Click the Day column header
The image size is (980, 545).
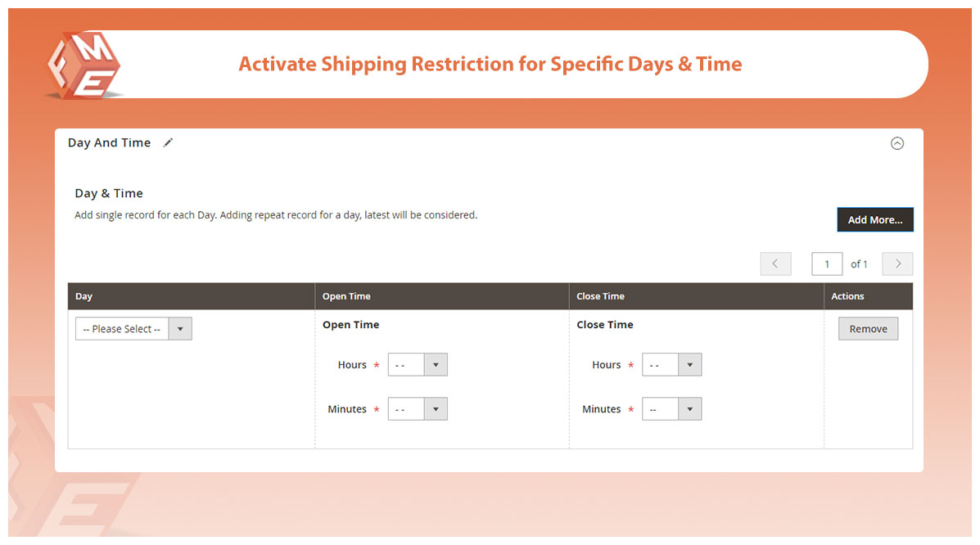click(x=84, y=296)
